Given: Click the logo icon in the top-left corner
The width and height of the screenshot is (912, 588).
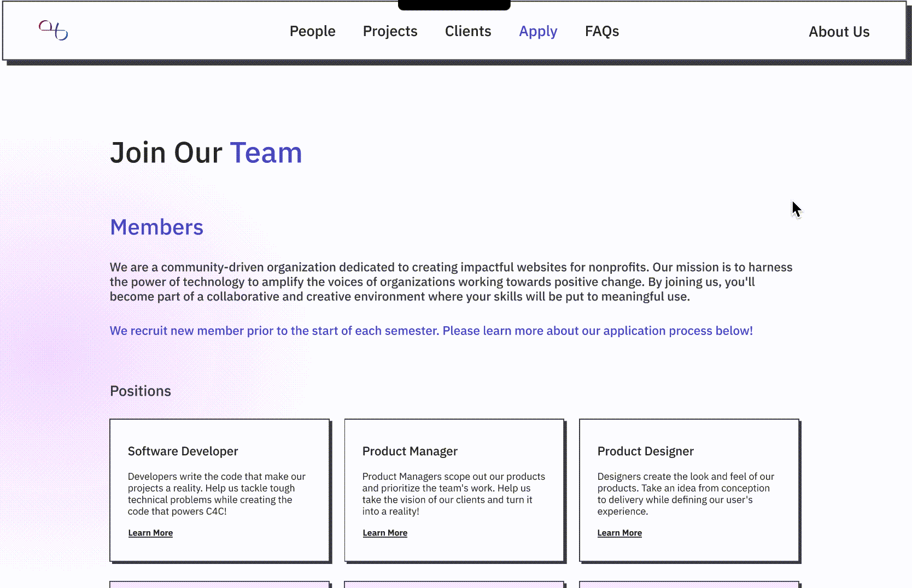Looking at the screenshot, I should [x=52, y=32].
